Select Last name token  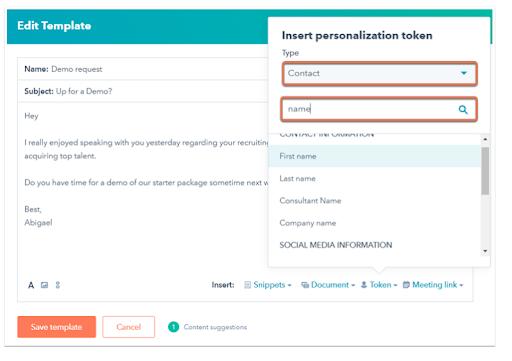(x=375, y=178)
